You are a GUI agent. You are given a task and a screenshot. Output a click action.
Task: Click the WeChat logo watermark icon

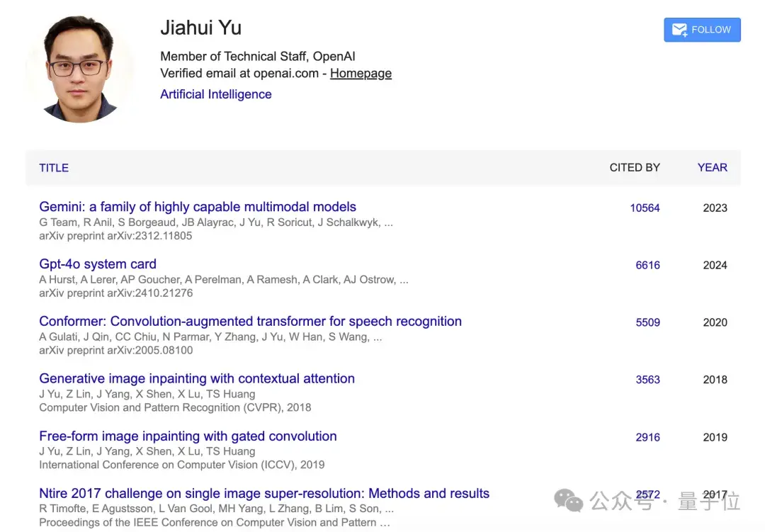tap(568, 501)
